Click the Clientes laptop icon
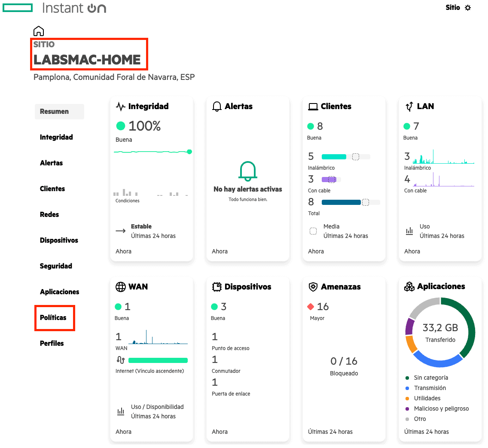The image size is (488, 448). tap(313, 107)
